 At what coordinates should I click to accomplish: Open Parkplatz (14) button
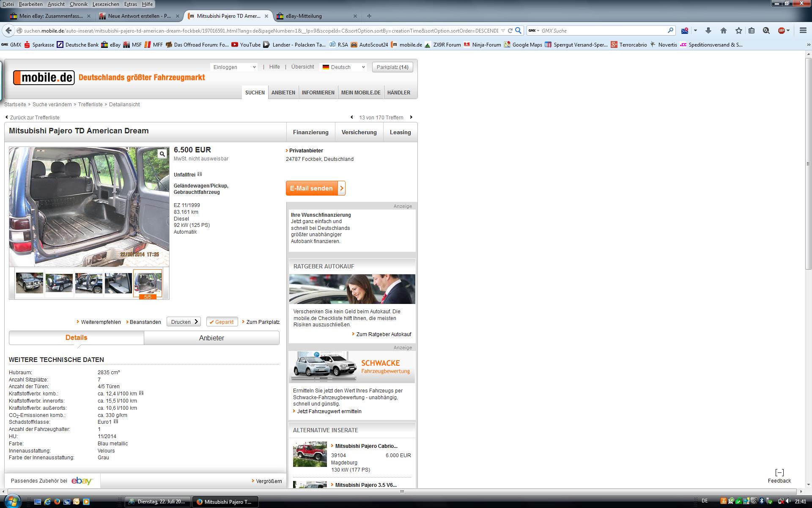[x=392, y=67]
